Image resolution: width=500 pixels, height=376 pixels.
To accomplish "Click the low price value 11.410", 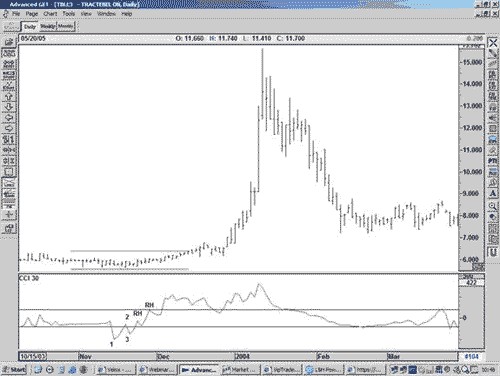I will point(261,38).
